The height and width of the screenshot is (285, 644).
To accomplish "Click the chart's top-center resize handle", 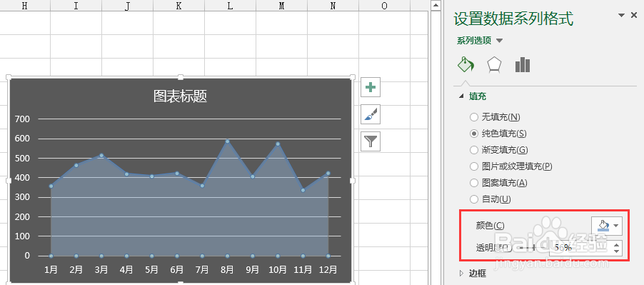I will (180, 77).
